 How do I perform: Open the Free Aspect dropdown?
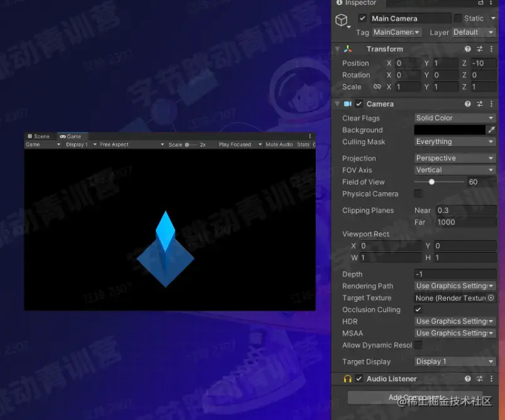[131, 145]
